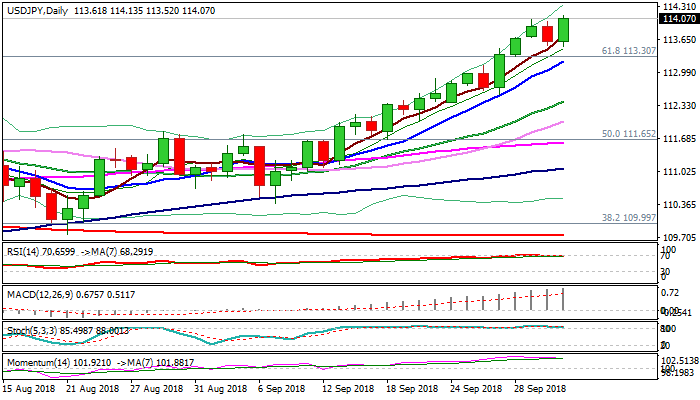Select the 50.0 111.652 Fibonacci level label
Screen dimensions: 700x400
pyautogui.click(x=628, y=133)
